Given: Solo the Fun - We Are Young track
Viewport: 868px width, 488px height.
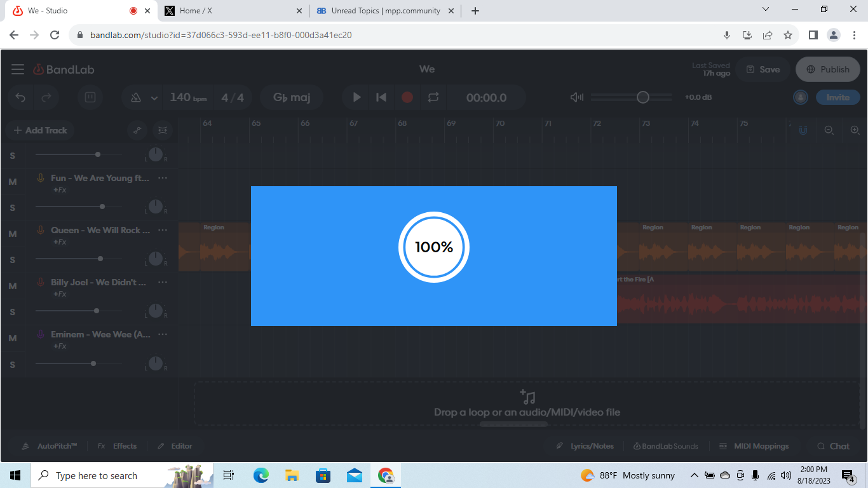Looking at the screenshot, I should click(x=12, y=208).
